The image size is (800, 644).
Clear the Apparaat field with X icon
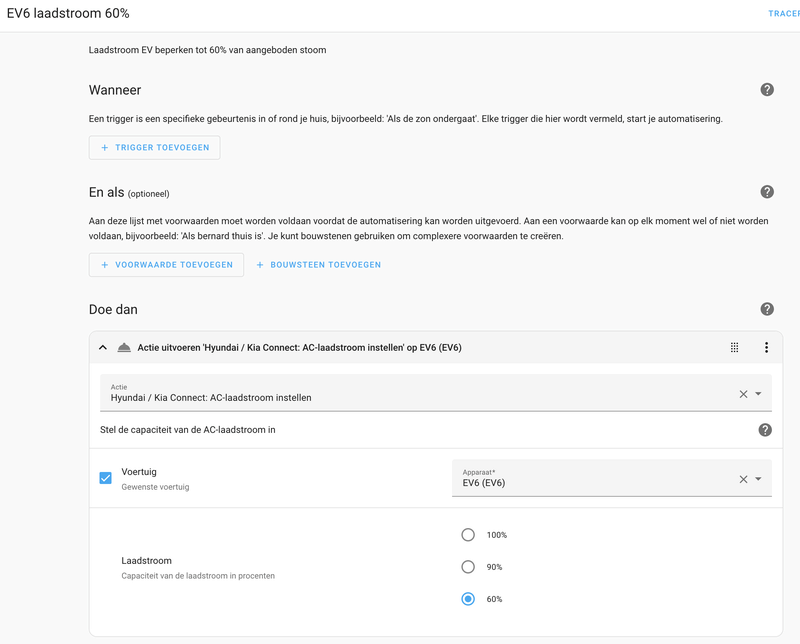pos(743,479)
